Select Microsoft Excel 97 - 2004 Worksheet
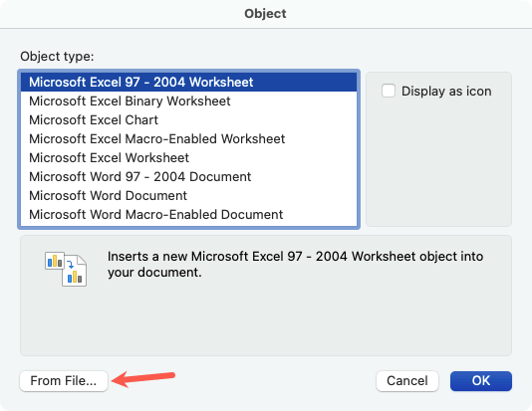Screen dimensions: 532x411 [188, 82]
